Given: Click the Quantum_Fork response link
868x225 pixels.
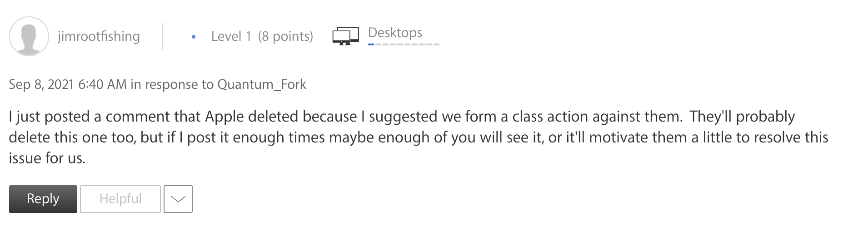Looking at the screenshot, I should click(x=262, y=84).
